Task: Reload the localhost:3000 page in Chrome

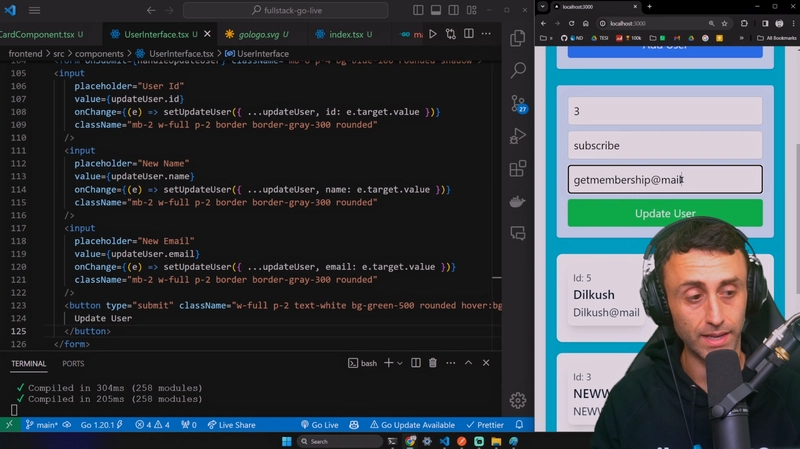Action: (x=571, y=23)
